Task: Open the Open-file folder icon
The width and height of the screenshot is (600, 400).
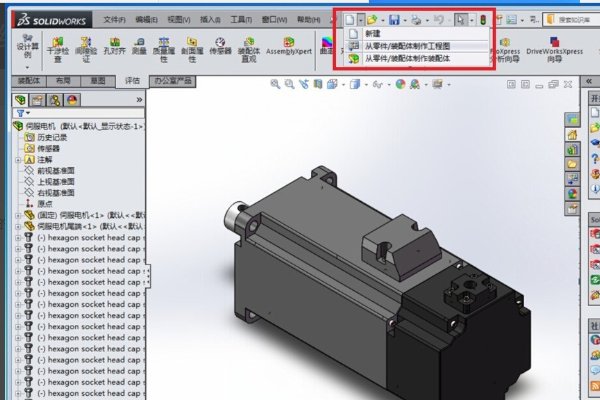Action: pos(372,20)
